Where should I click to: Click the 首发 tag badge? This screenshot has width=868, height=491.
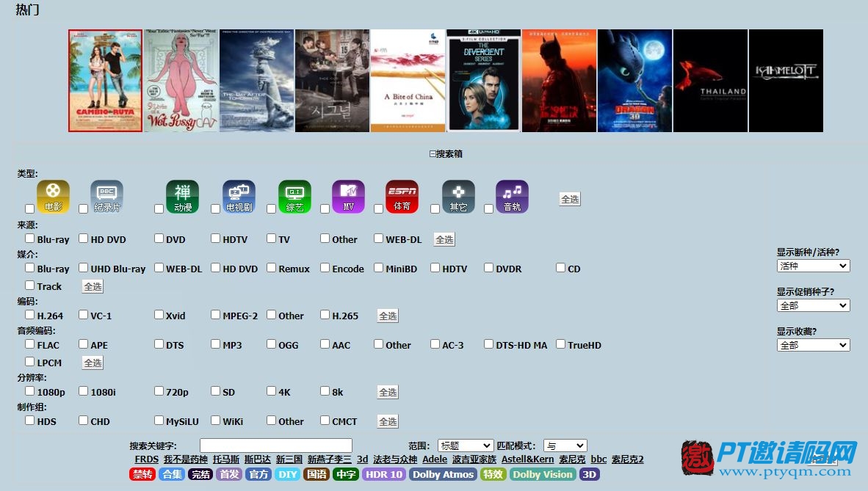[x=229, y=474]
